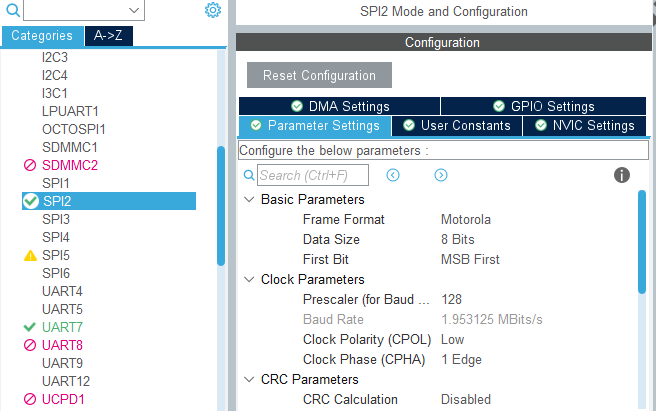656x411 pixels.
Task: Click the disabled icon beside UART8
Action: (30, 345)
